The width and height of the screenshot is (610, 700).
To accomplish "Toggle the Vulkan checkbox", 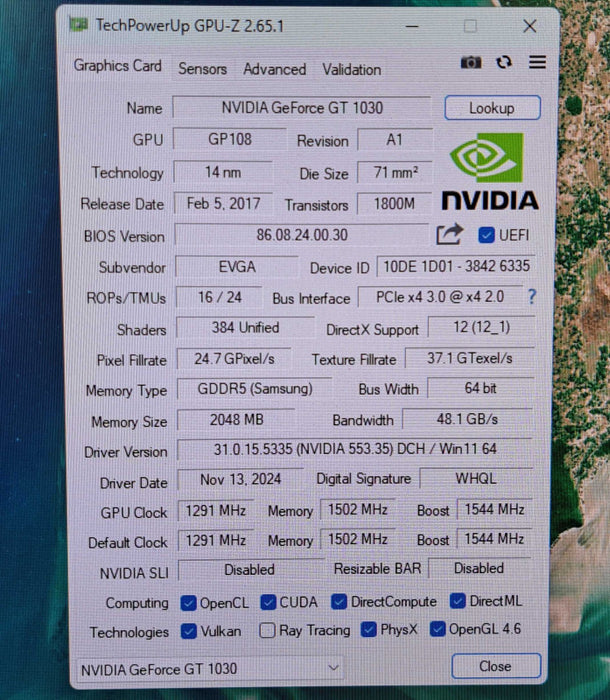I will click(x=188, y=631).
